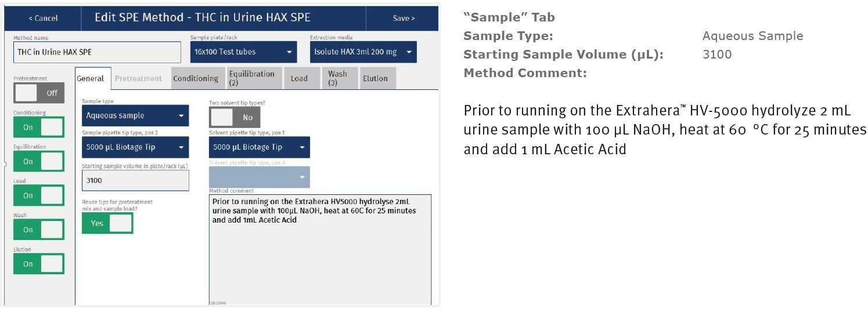
Task: Open the Extraction media dropdown
Action: point(363,52)
